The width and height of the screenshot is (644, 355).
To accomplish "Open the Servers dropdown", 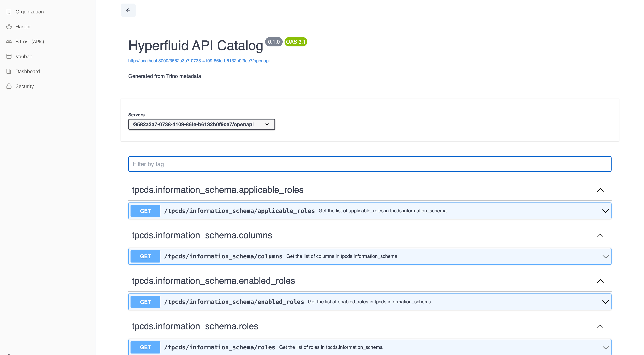I will (202, 124).
